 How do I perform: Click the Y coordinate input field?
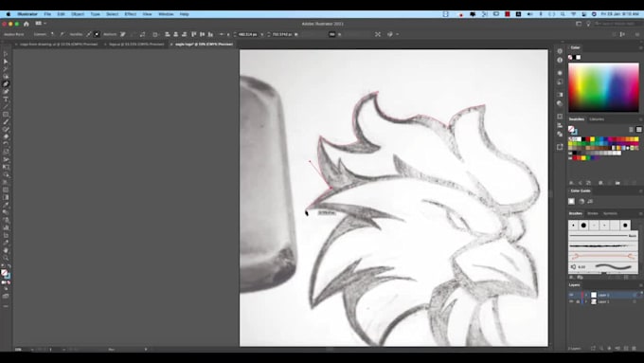coord(282,34)
